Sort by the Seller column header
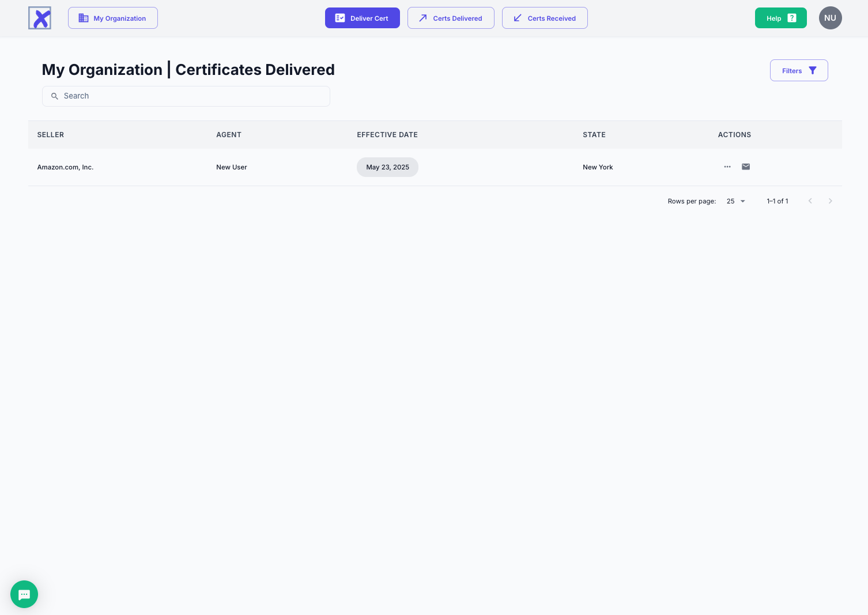Screen dimensions: 868x615 tap(51, 135)
